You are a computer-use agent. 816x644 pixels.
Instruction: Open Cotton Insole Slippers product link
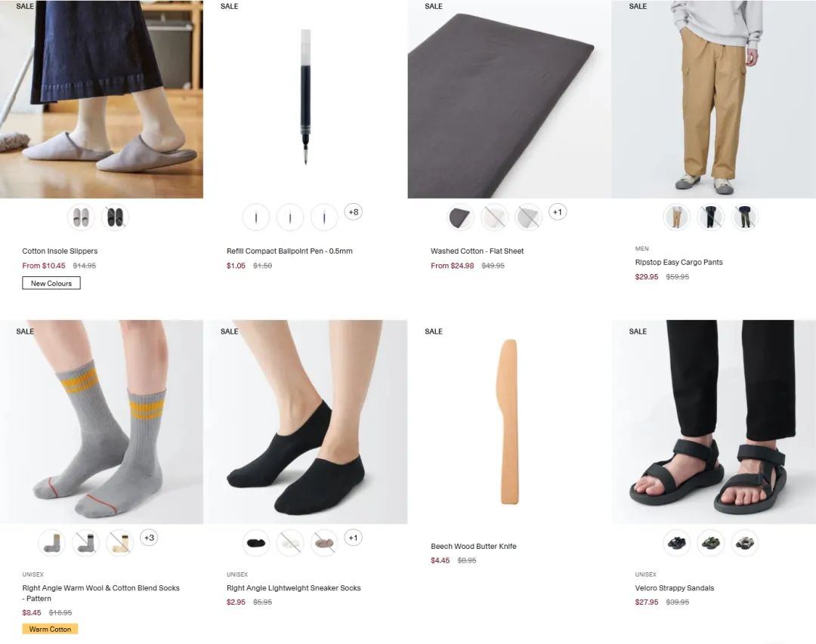(x=60, y=251)
